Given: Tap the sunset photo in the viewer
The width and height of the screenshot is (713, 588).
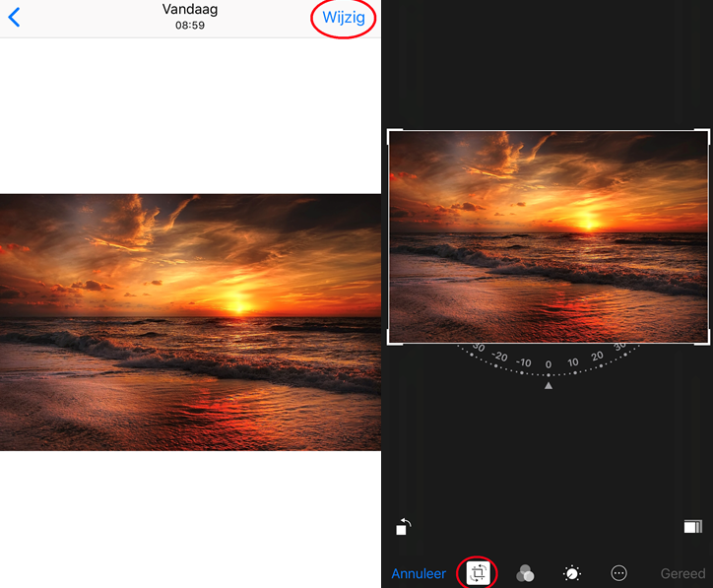Looking at the screenshot, I should 190,322.
